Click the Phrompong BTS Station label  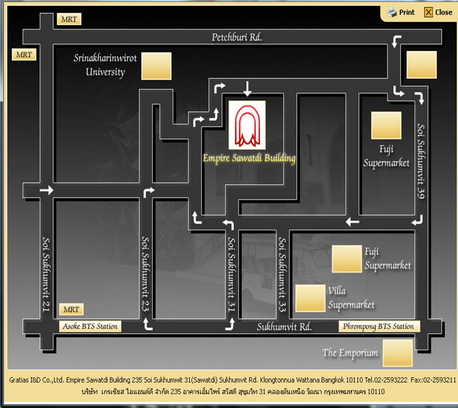[x=379, y=326]
